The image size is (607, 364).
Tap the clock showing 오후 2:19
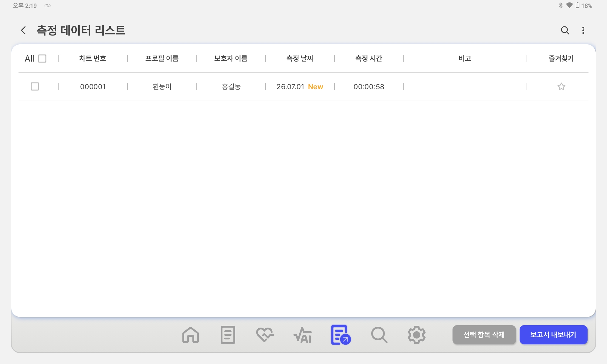click(25, 5)
